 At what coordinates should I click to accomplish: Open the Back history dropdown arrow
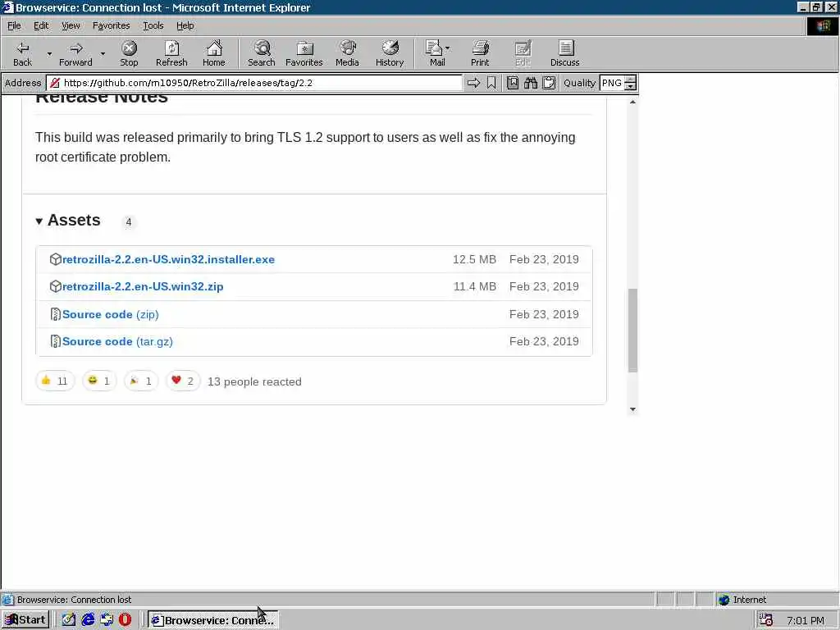pos(49,53)
